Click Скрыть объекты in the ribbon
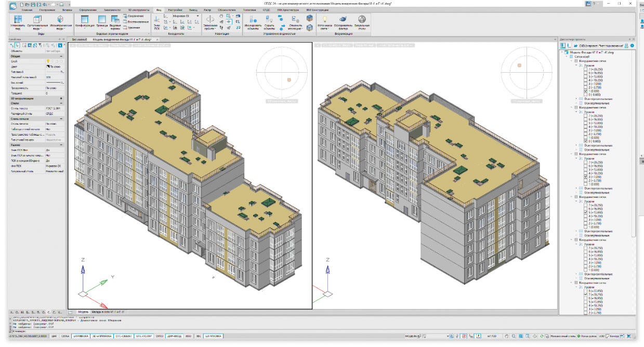644x347 pixels. tap(269, 21)
